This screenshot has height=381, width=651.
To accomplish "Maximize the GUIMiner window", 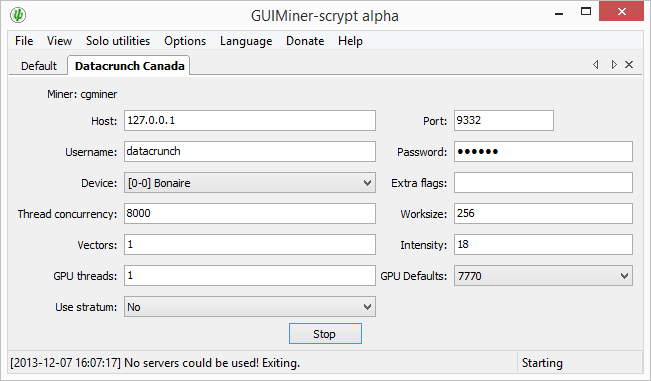I will (x=586, y=12).
